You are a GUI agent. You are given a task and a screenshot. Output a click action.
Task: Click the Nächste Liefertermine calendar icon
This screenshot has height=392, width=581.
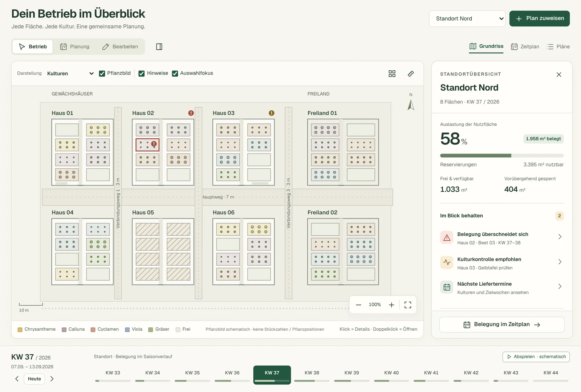(447, 287)
